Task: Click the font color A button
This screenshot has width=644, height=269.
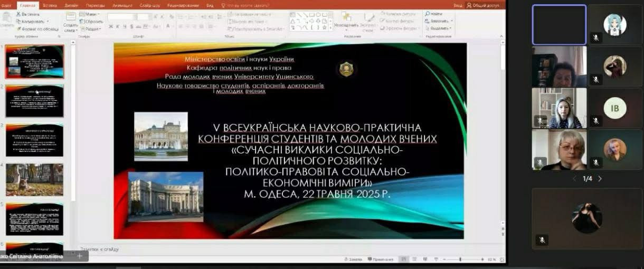Action: tap(168, 26)
